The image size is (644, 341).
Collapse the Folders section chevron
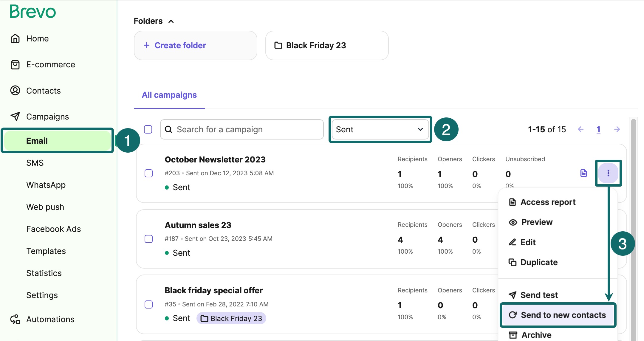click(171, 21)
